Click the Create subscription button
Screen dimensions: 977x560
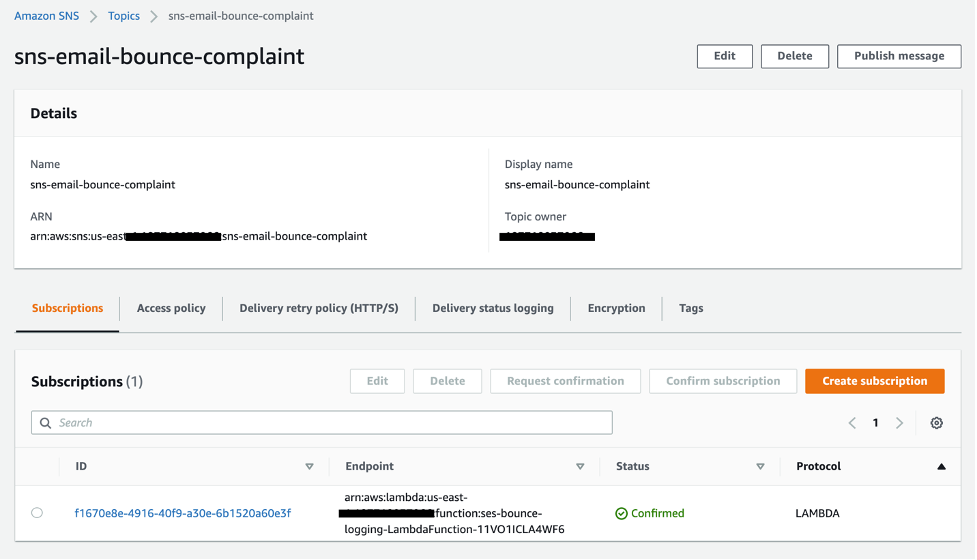pyautogui.click(x=875, y=381)
